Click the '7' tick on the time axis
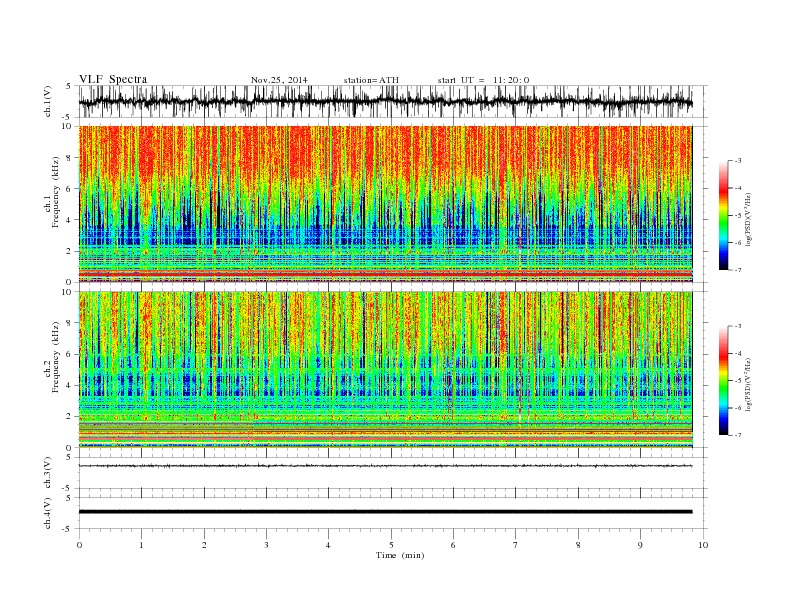Viewport: 792px width, 612px height. 516,545
